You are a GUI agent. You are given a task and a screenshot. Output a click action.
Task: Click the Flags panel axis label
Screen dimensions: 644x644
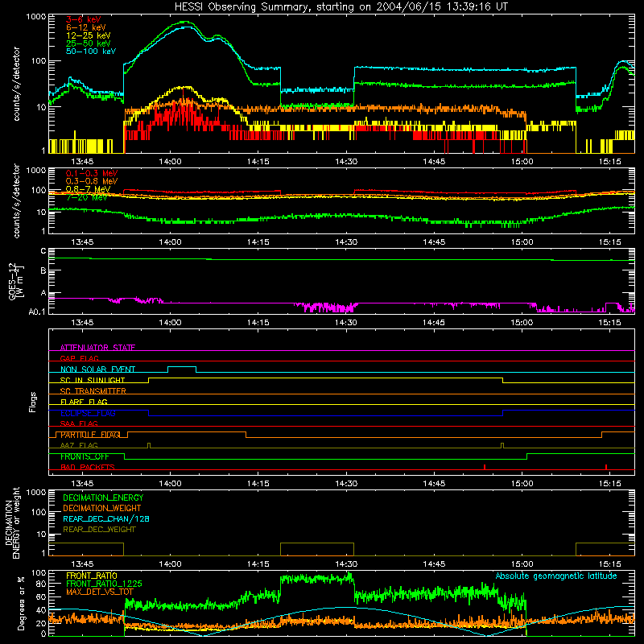(x=33, y=402)
